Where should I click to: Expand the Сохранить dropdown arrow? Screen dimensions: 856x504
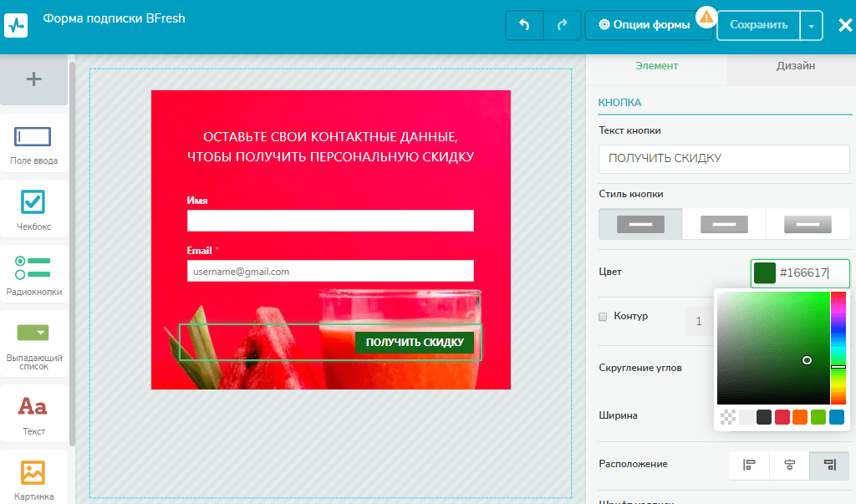coord(811,25)
